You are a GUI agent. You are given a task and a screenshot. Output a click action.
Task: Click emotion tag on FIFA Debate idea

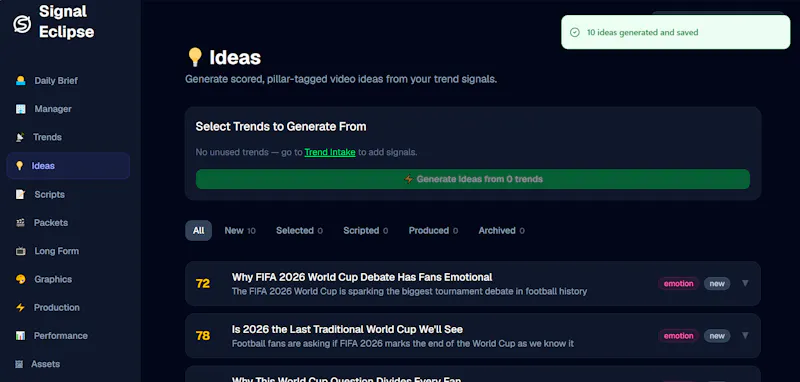(679, 284)
